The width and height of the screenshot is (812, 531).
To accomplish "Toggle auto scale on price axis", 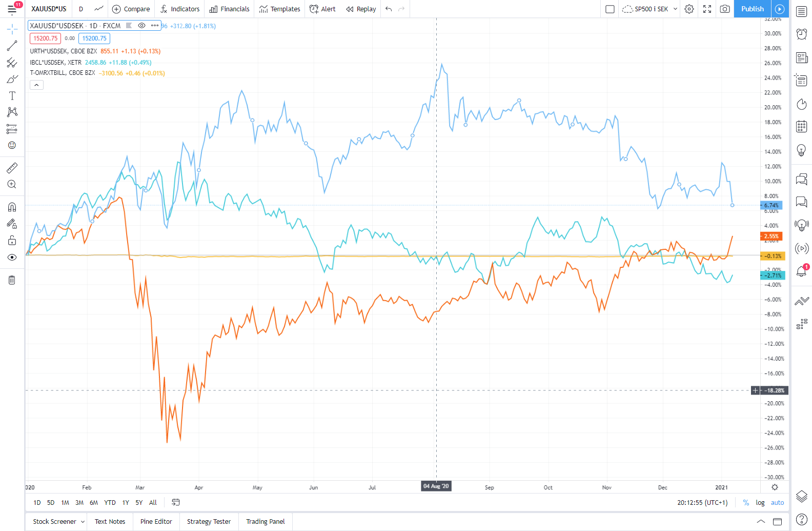I will 777,503.
